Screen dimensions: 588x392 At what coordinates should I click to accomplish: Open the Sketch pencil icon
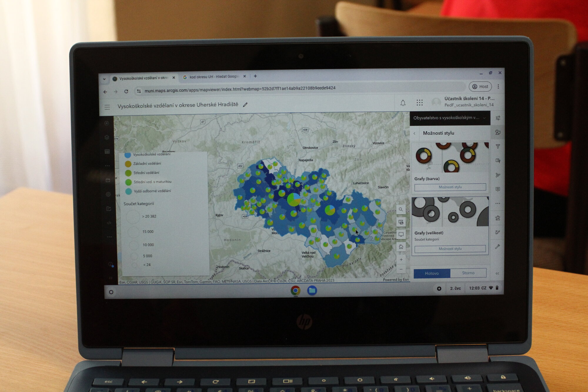[497, 232]
